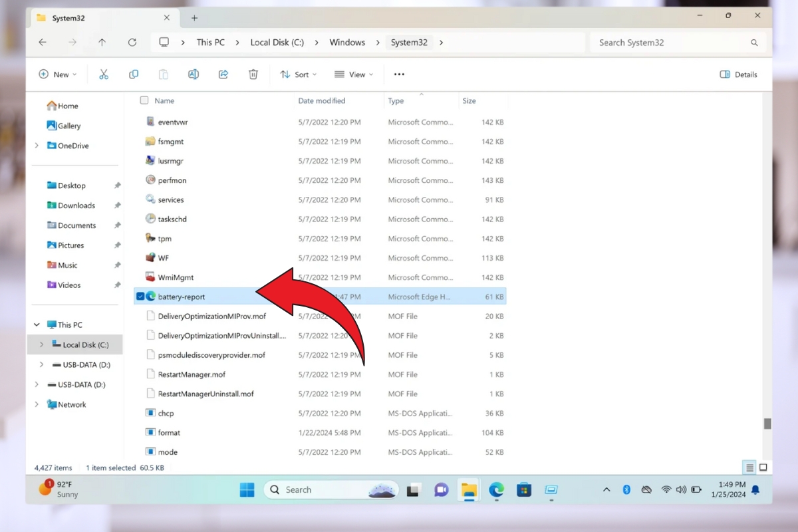Toggle the select-all checkbox in header
Screen dimensions: 798x532
point(144,100)
